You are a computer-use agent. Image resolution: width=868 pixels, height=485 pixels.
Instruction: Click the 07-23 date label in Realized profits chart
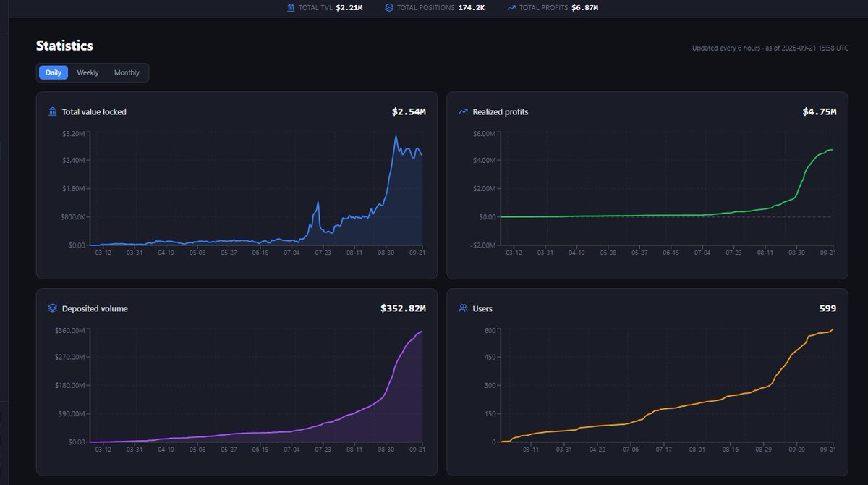733,253
